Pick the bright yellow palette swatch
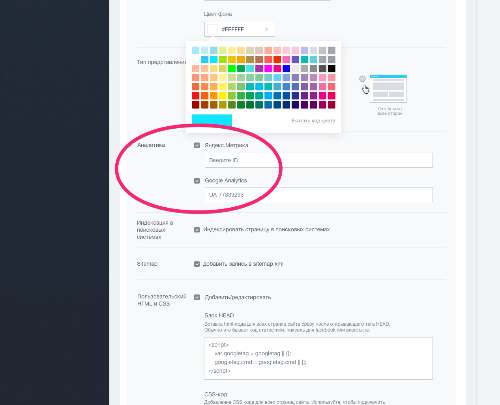This screenshot has width=500, height=405. click(223, 96)
